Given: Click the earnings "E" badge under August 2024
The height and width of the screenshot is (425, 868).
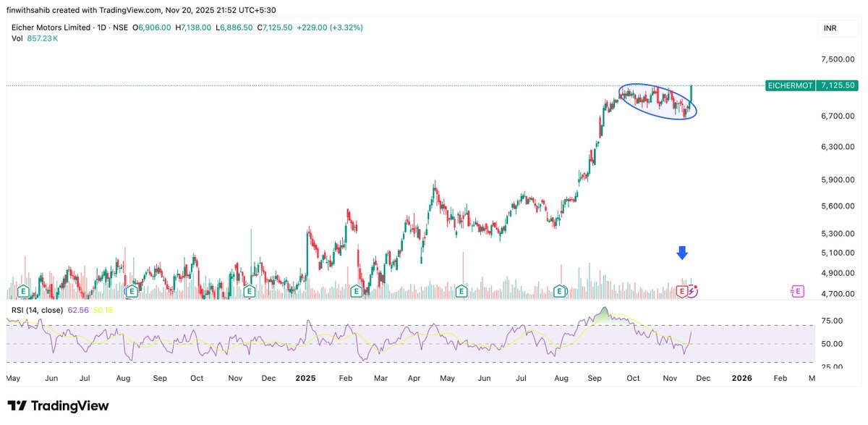Looking at the screenshot, I should pos(132,291).
